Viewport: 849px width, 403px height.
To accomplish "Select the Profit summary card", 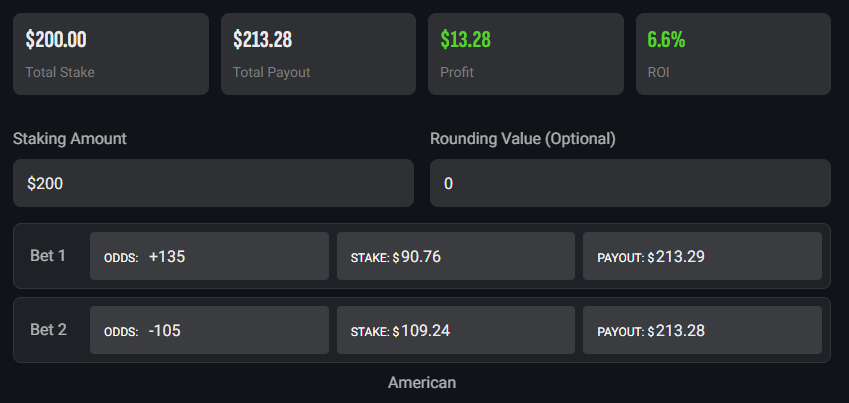I will coord(525,54).
